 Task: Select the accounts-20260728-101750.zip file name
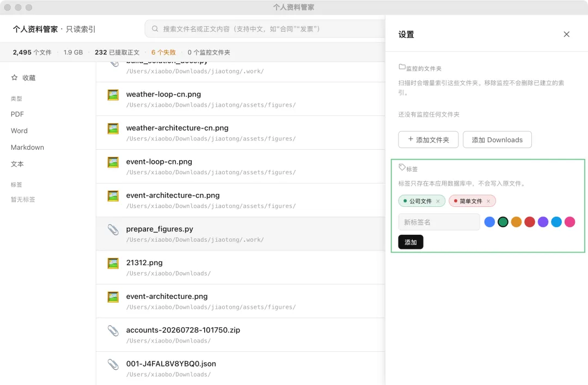tap(183, 330)
